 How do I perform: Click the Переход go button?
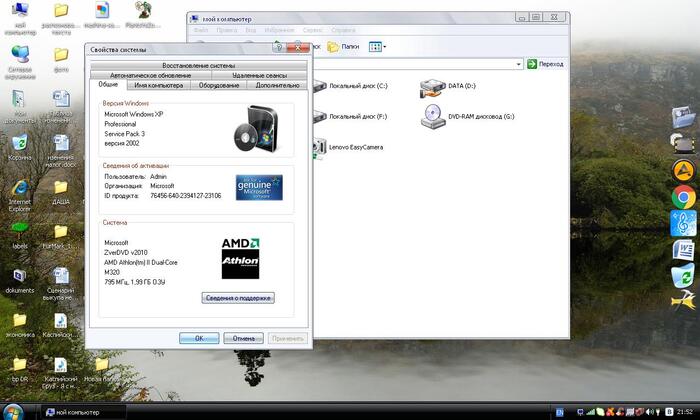point(546,64)
